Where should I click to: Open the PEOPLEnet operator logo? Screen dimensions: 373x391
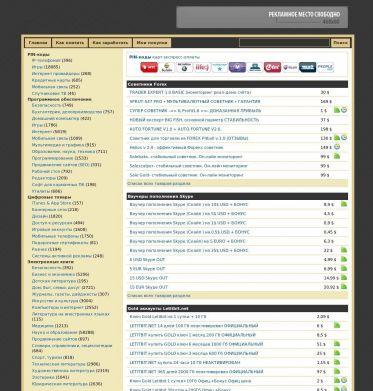325,68
